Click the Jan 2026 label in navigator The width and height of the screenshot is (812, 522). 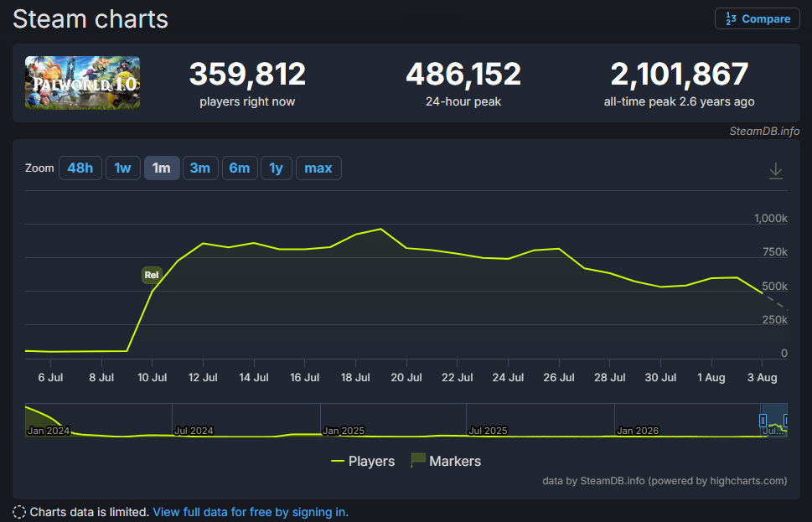pyautogui.click(x=638, y=431)
